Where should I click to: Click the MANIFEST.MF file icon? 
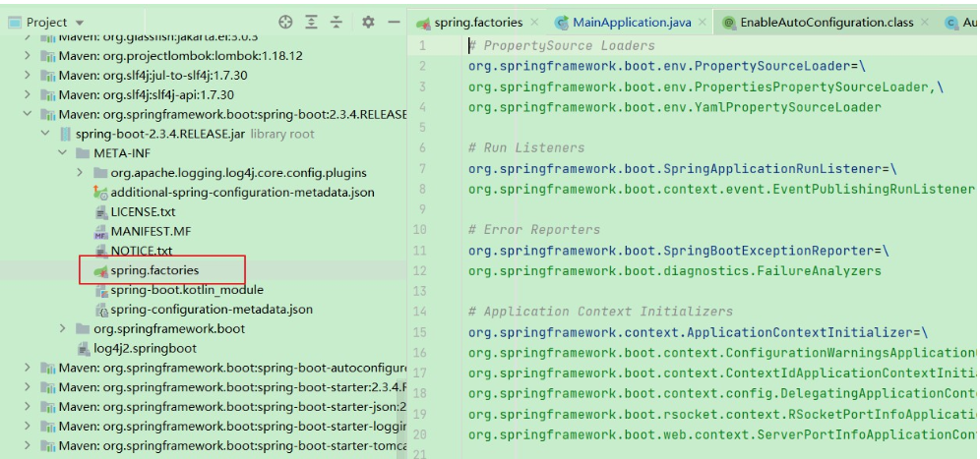point(100,232)
